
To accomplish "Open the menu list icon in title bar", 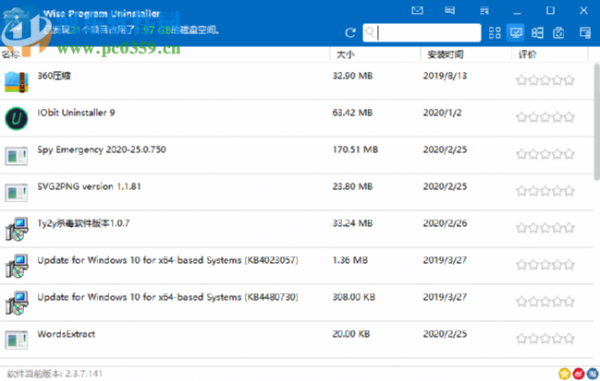I will 484,11.
